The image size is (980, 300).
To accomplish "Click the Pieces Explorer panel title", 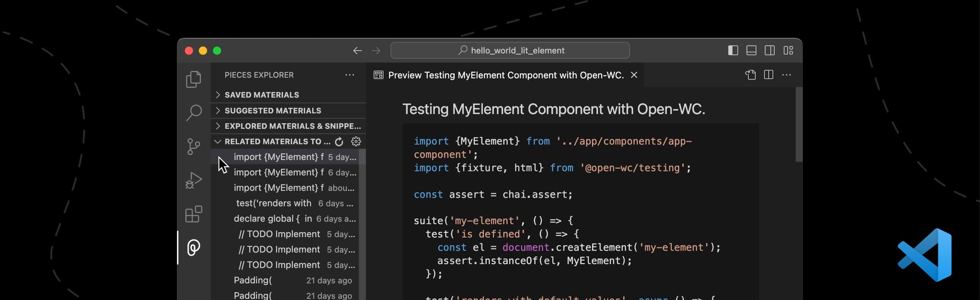I will click(x=259, y=75).
